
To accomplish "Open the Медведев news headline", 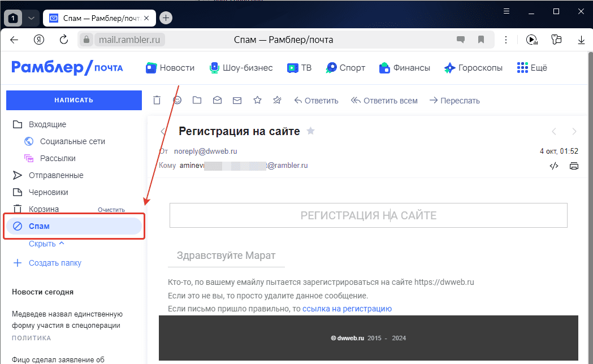I will coord(67,320).
